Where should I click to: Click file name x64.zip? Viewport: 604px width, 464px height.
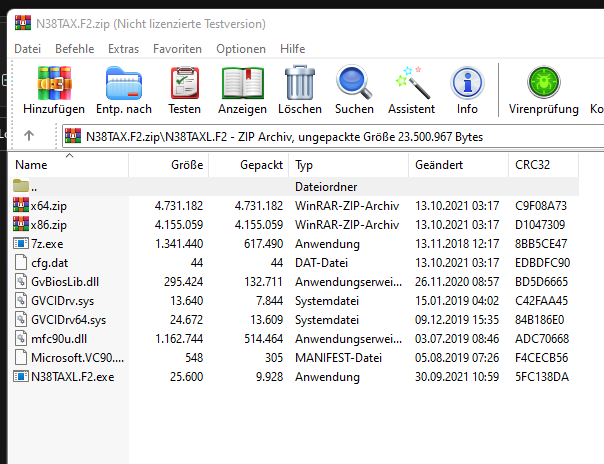49,206
